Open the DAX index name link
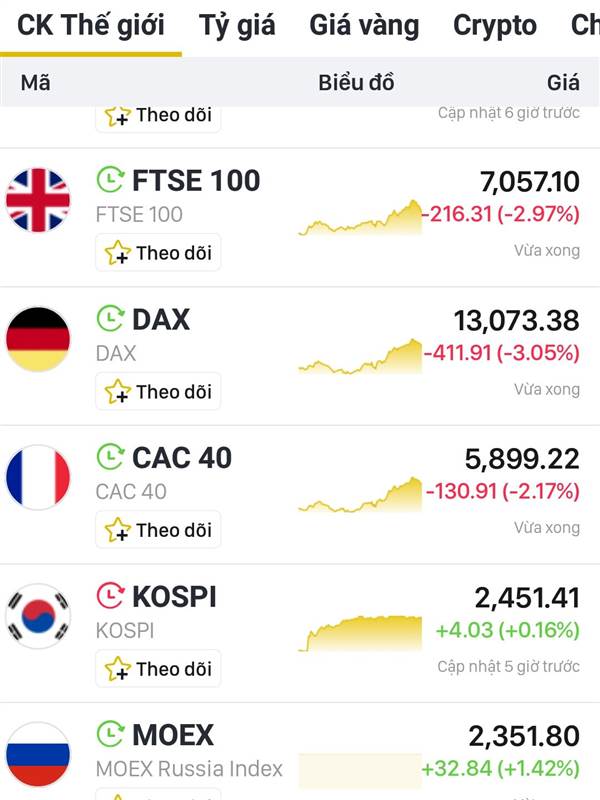Screen dimensions: 600x800 click(x=161, y=320)
